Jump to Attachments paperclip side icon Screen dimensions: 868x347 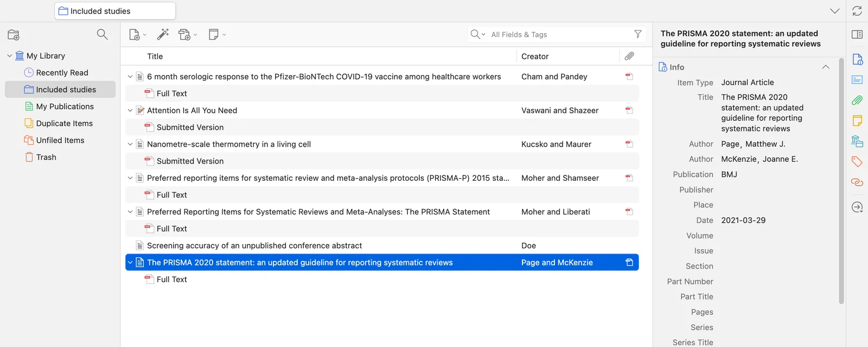coord(857,100)
